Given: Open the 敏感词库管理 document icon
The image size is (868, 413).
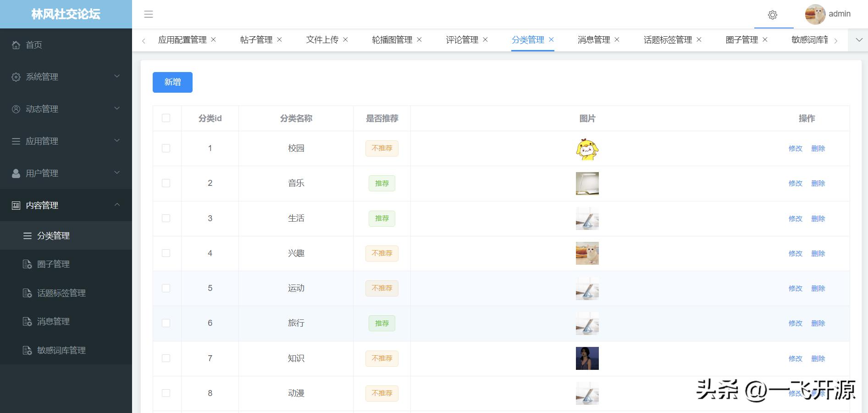Looking at the screenshot, I should click(x=28, y=350).
